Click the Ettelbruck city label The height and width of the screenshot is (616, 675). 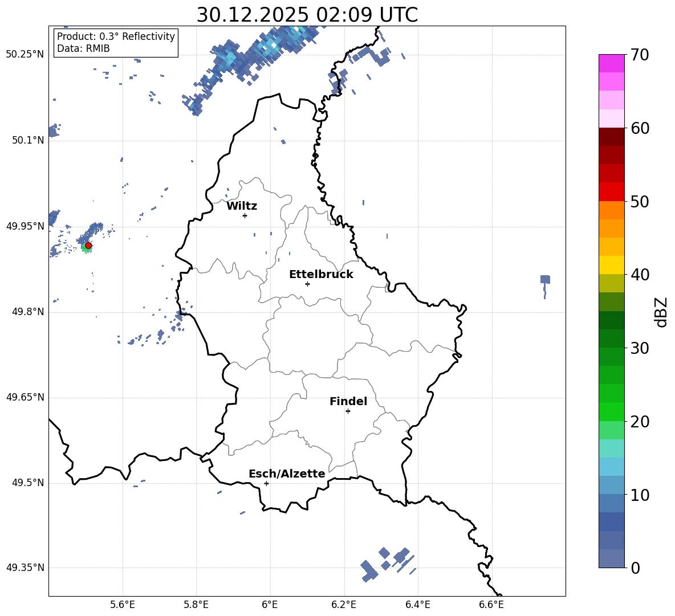321,275
